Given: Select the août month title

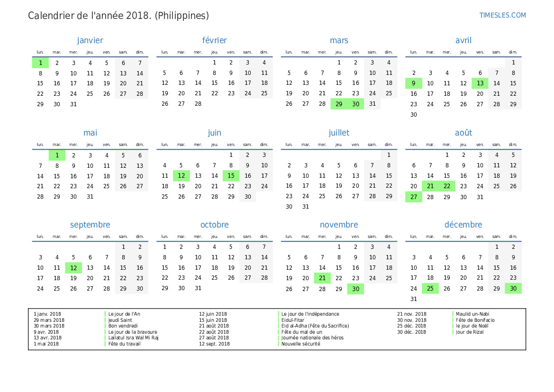Looking at the screenshot, I should [x=463, y=133].
